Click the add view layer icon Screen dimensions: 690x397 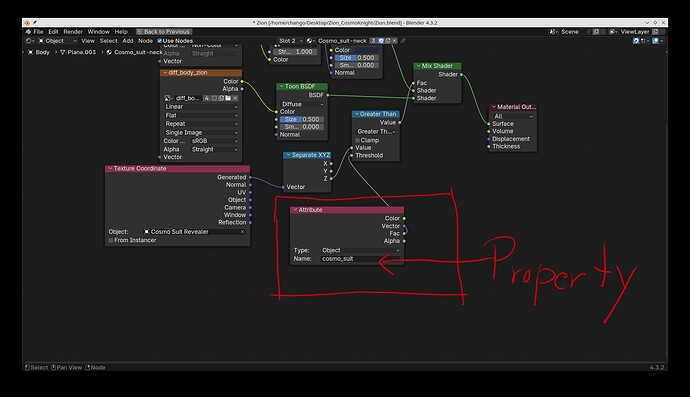[655, 32]
